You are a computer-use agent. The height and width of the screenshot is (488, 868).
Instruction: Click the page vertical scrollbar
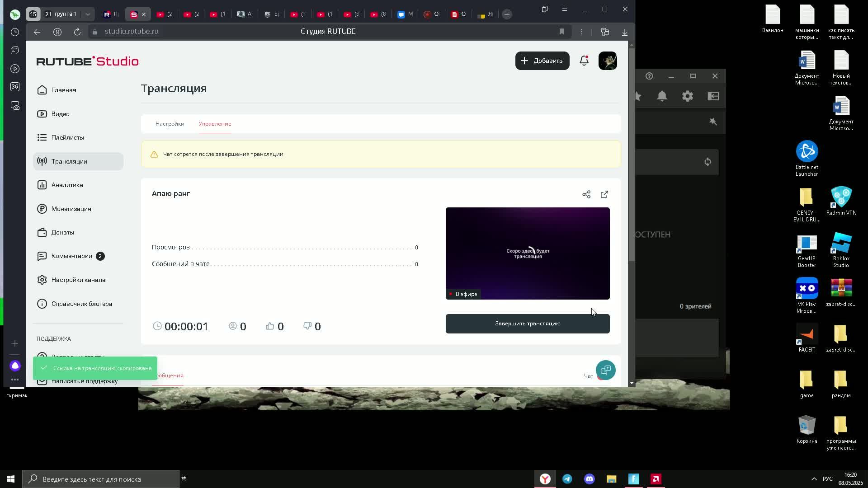pos(632,154)
